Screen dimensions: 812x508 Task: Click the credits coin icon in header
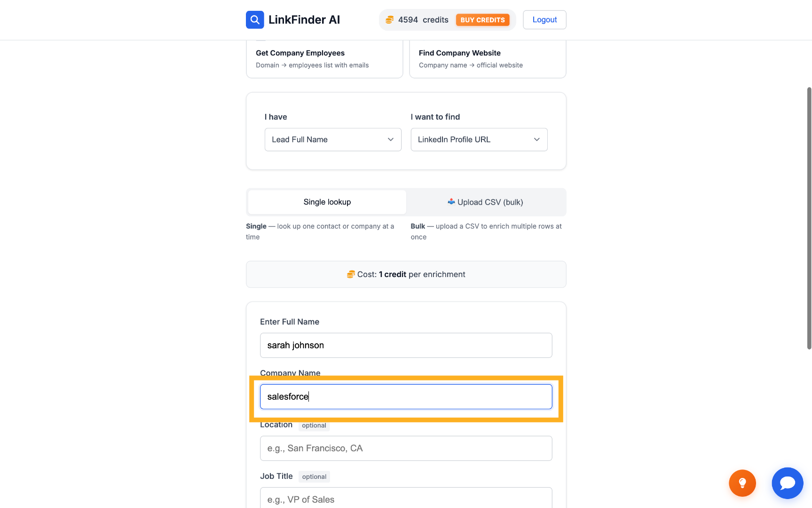tap(390, 20)
